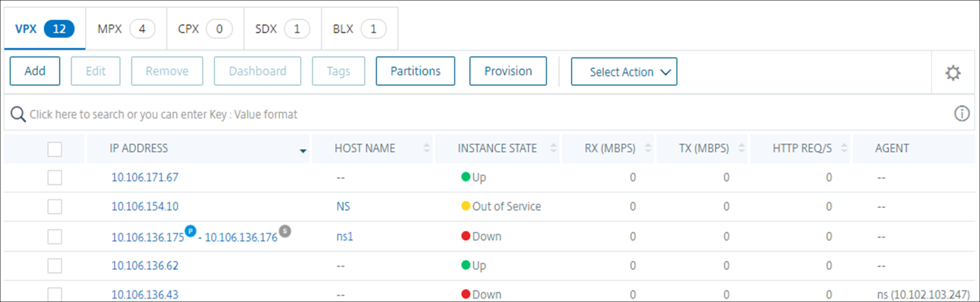This screenshot has width=980, height=302.
Task: Open instance 10.106.136.176 link
Action: coord(241,237)
